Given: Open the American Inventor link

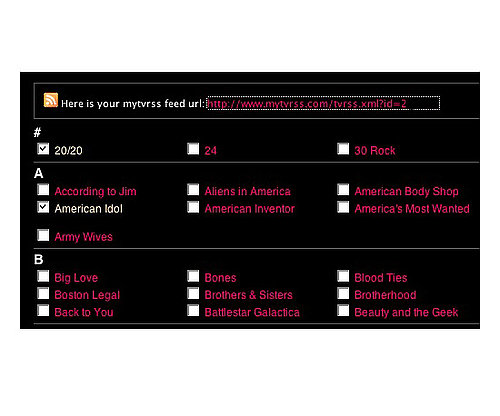Looking at the screenshot, I should [x=250, y=209].
